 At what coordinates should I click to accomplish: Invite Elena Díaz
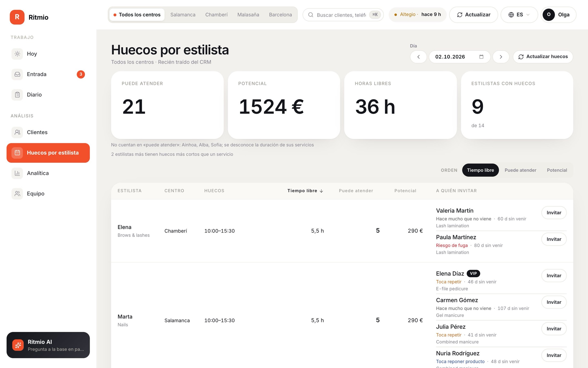tap(554, 275)
